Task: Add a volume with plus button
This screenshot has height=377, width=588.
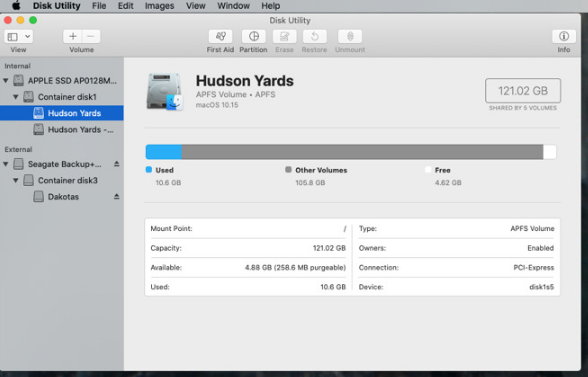Action: pos(73,36)
